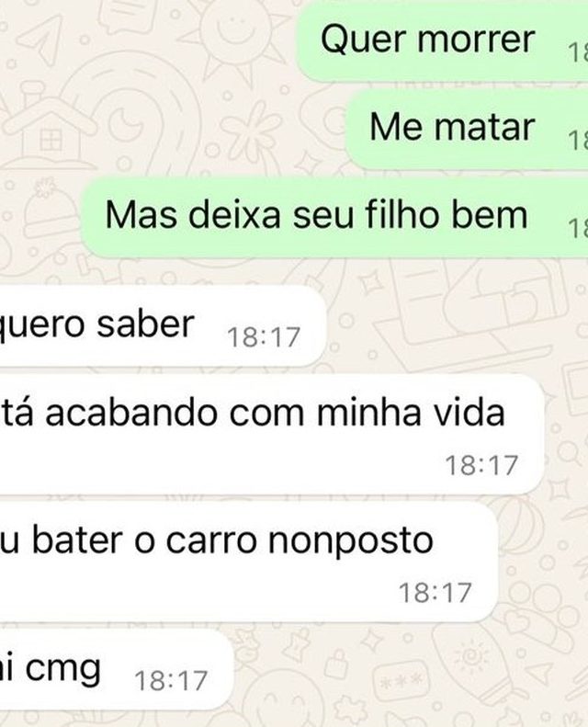588x727 pixels.
Task: Click the 18:17 timestamp next to "cmg"
Action: click(x=171, y=681)
